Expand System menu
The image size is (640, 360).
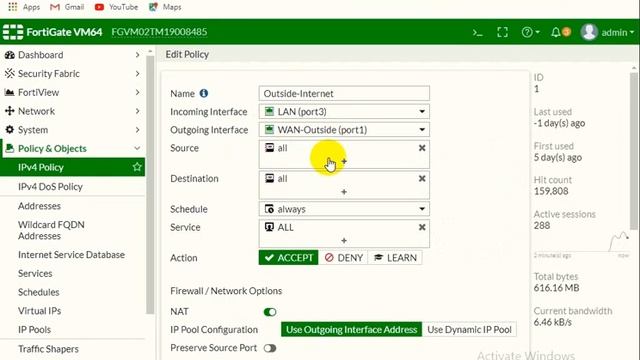pos(72,130)
